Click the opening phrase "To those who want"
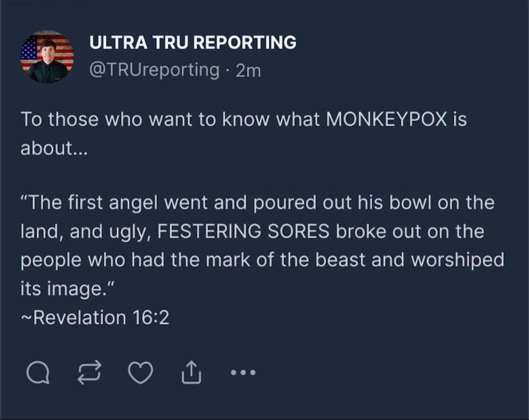Screen dimensions: 529x420 point(82,119)
